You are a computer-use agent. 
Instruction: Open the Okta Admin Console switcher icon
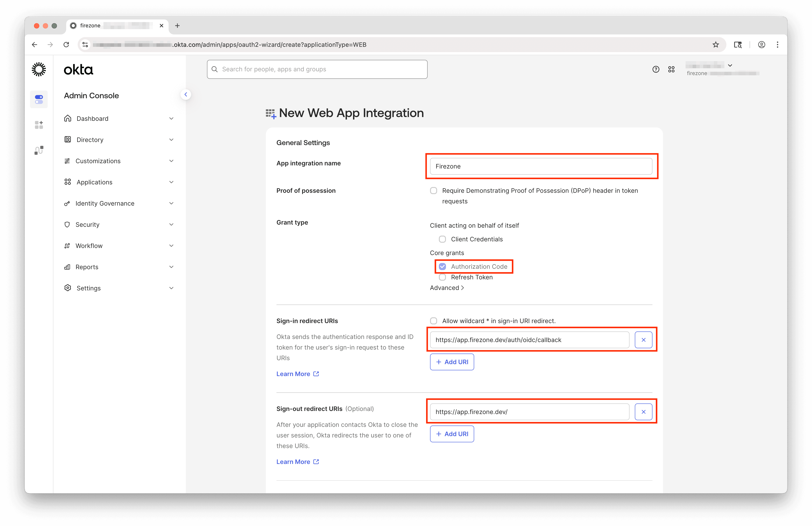39,99
